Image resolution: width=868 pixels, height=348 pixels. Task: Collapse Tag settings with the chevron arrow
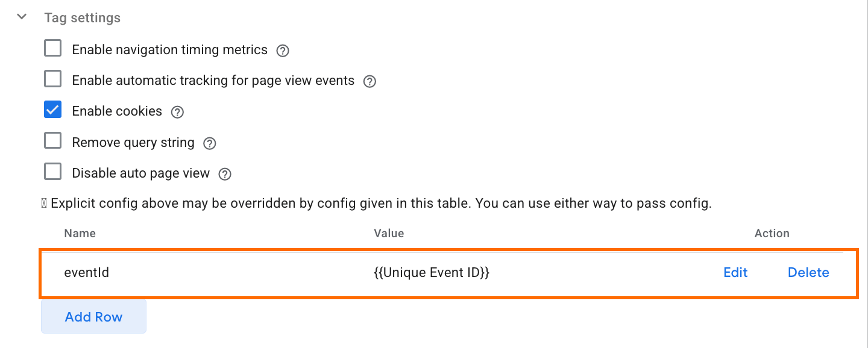pos(22,17)
